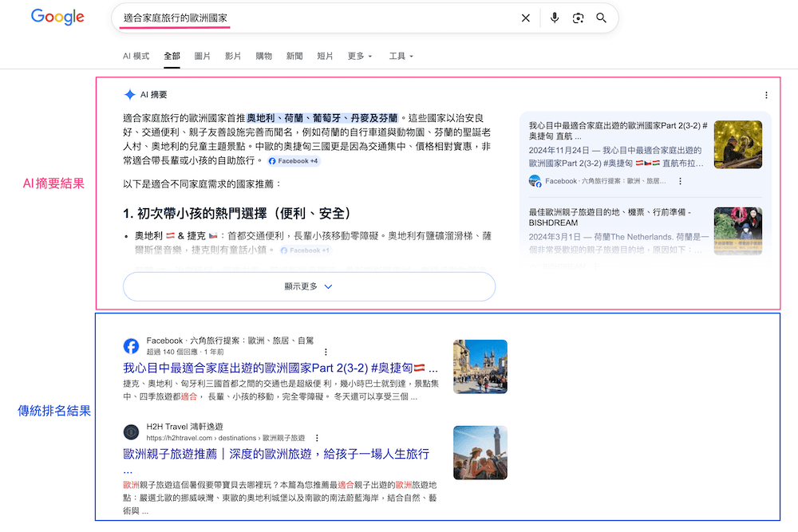
Task: Open the 更多 dropdown in the tab bar
Action: tap(360, 56)
